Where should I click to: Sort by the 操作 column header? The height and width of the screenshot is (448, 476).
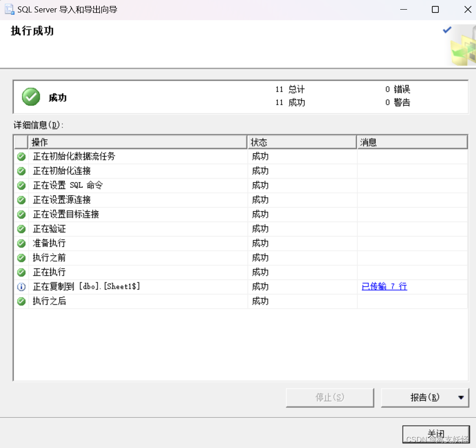(137, 142)
